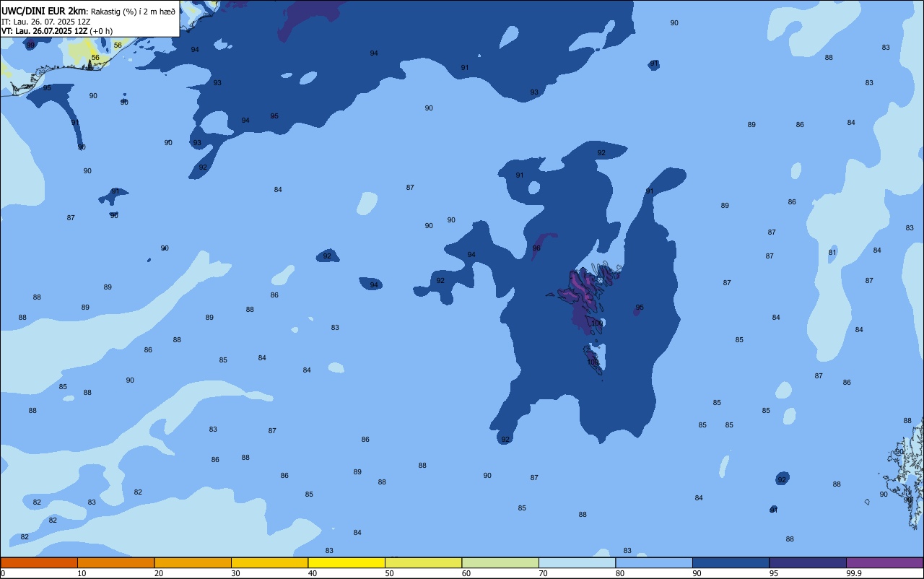The width and height of the screenshot is (924, 579).
Task: Click the 80–90 light blue legend swatch
Action: [x=654, y=562]
